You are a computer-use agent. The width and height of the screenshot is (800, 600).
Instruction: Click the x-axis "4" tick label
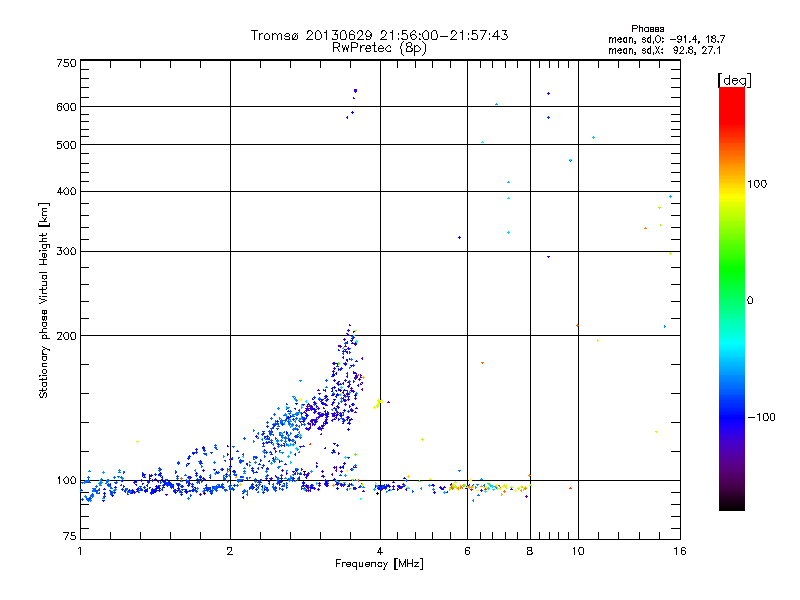[380, 551]
